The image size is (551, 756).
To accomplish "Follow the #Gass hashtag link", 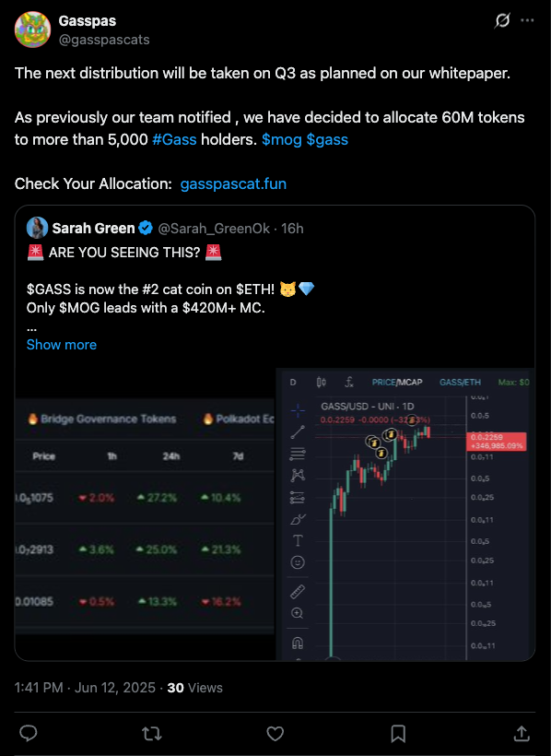I will click(x=174, y=139).
